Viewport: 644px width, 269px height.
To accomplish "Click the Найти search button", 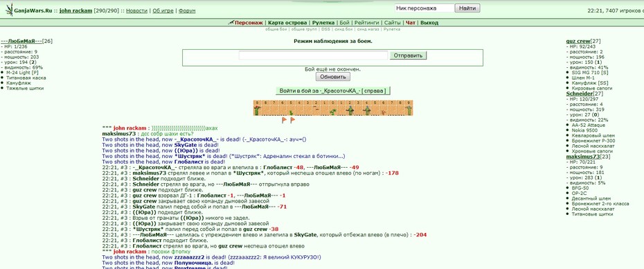I will (x=468, y=8).
